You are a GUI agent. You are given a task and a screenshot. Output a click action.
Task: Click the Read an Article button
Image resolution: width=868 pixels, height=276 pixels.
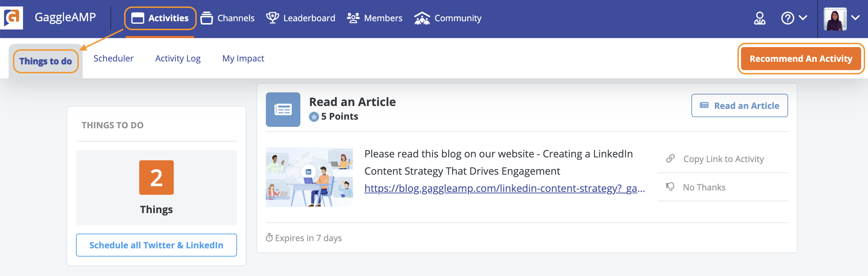tap(740, 106)
